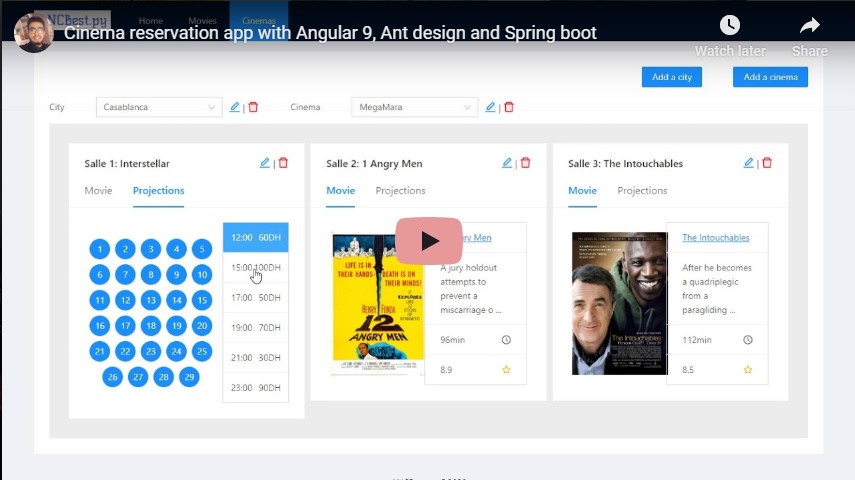Viewport: 855px width, 480px height.
Task: Switch to Projections tab in Salle 2
Action: tap(400, 190)
